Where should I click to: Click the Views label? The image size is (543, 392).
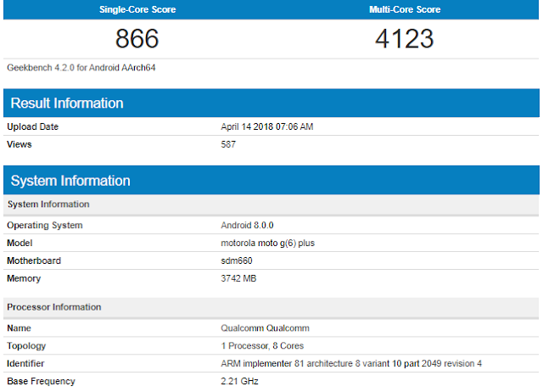tap(20, 144)
